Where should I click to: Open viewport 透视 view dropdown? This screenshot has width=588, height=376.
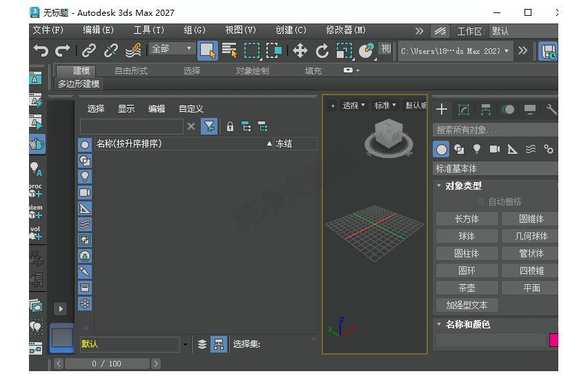pos(353,106)
